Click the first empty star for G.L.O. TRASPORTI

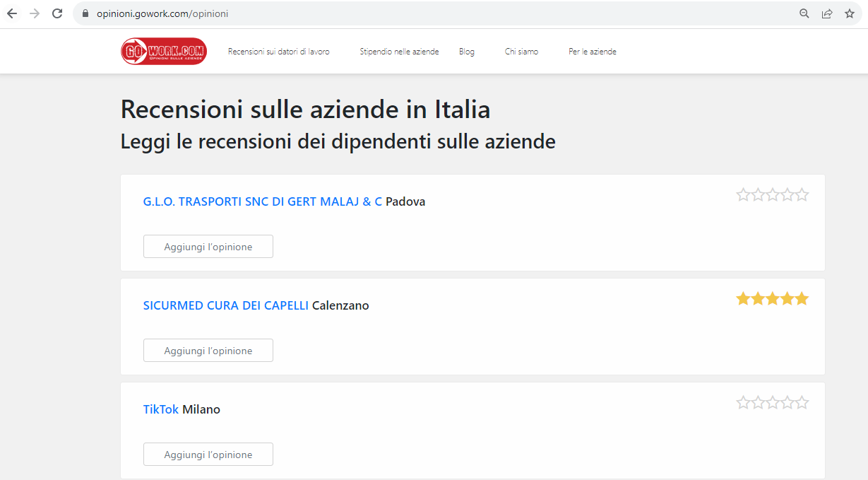(743, 194)
